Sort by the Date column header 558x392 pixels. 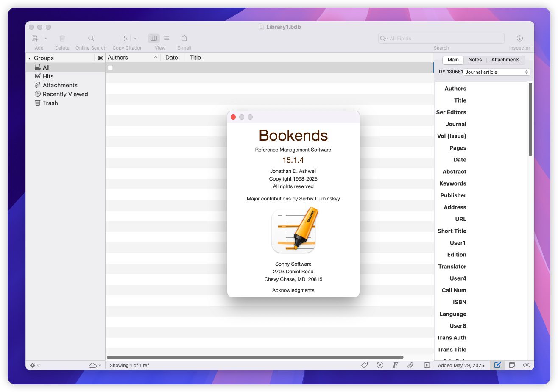coord(172,58)
